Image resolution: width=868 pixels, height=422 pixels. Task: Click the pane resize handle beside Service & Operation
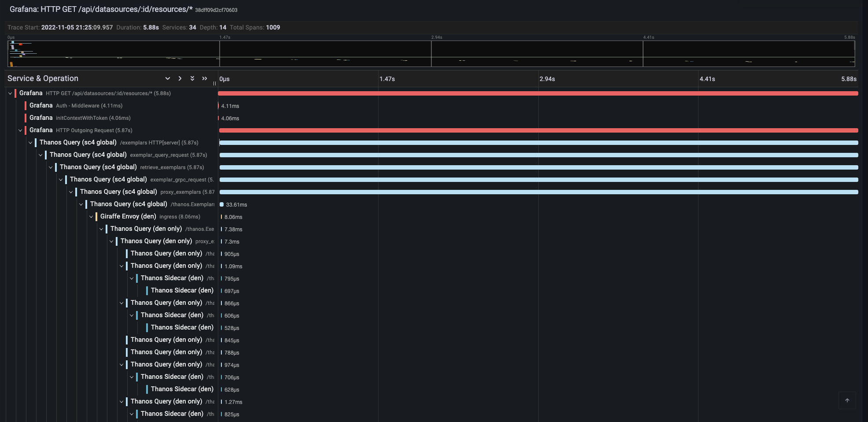pos(214,83)
